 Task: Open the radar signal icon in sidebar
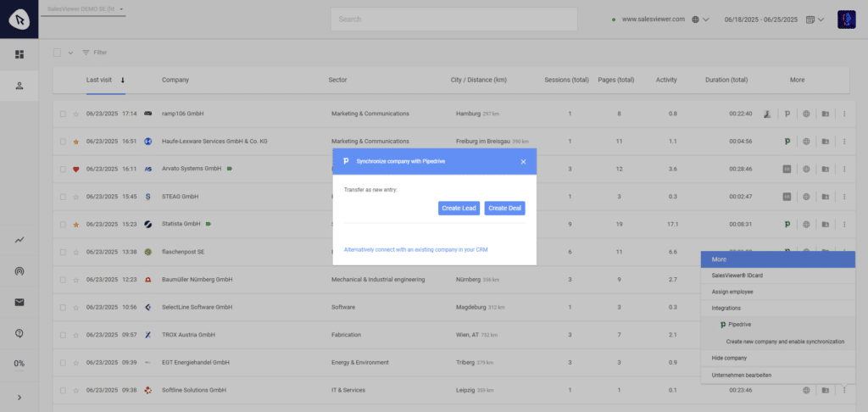click(19, 271)
